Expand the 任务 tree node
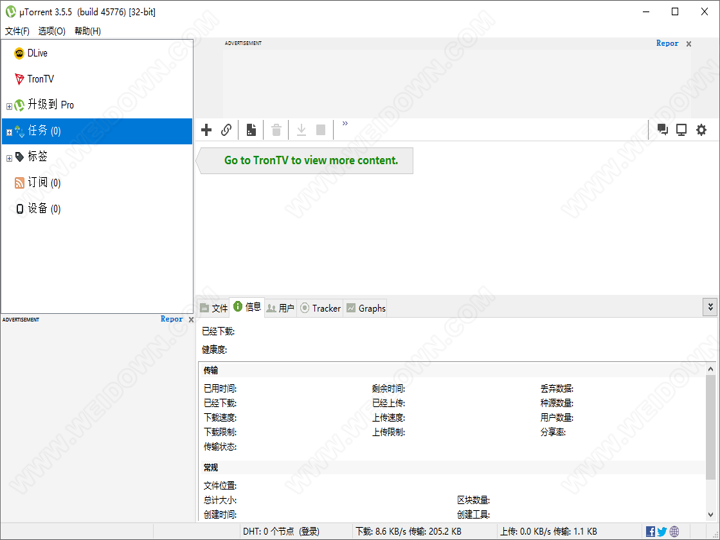The width and height of the screenshot is (720, 540). point(9,132)
